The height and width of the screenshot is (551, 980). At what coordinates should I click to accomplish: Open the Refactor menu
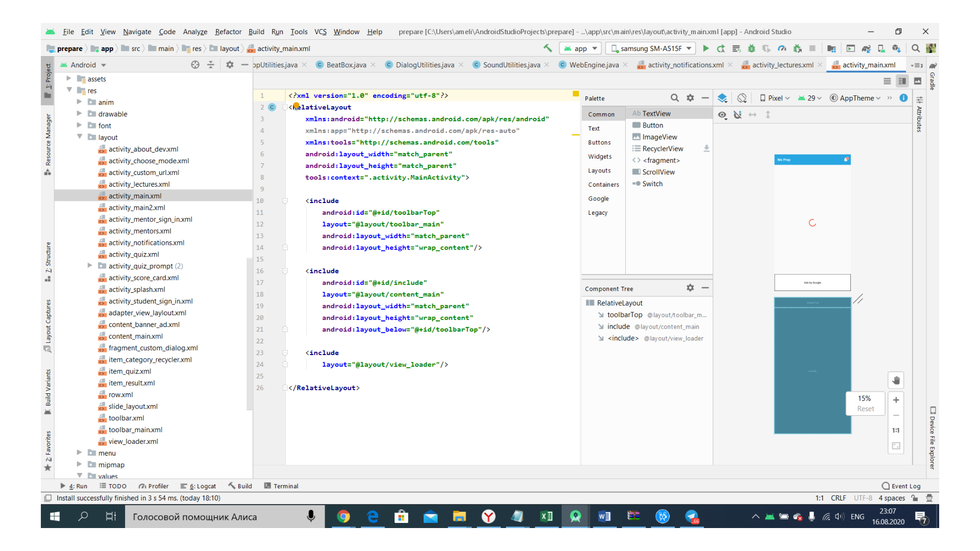228,32
